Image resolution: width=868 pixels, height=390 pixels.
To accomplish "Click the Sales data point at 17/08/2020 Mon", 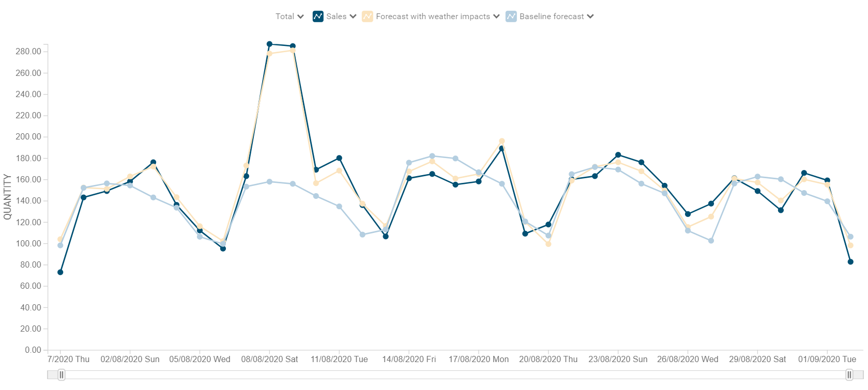I will 480,182.
